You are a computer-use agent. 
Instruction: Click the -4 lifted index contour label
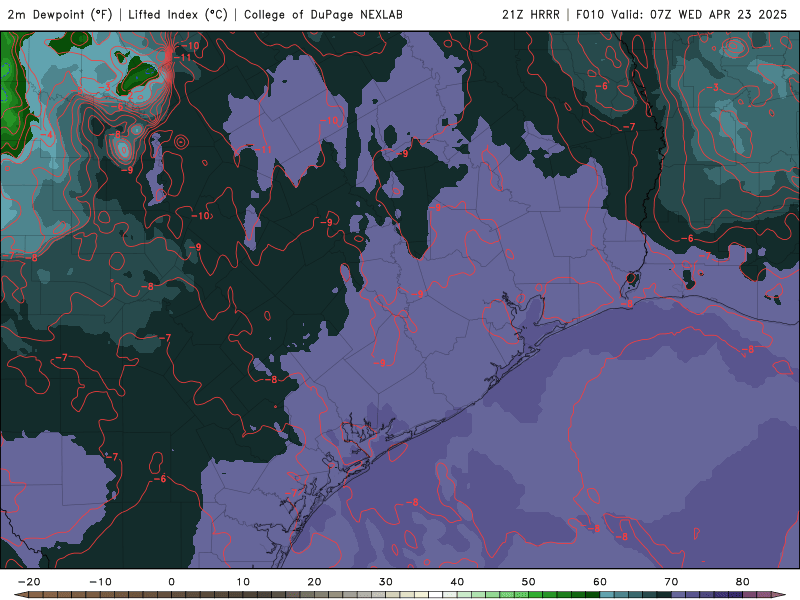click(x=48, y=135)
